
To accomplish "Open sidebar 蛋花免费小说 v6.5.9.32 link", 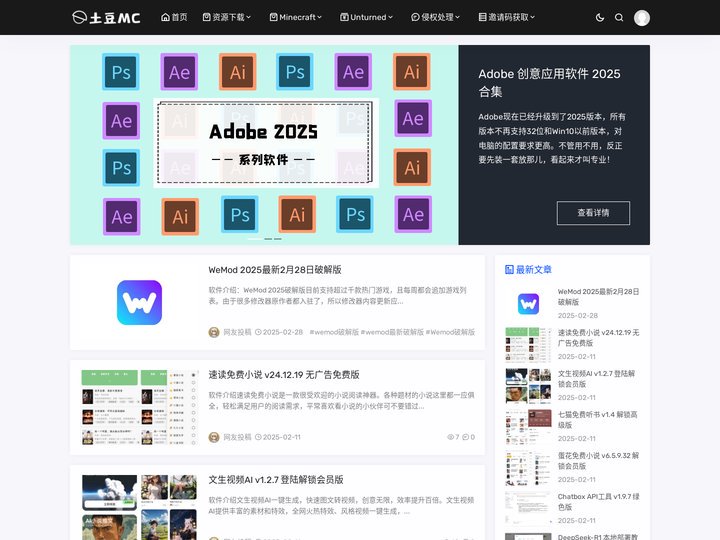I will coord(598,461).
